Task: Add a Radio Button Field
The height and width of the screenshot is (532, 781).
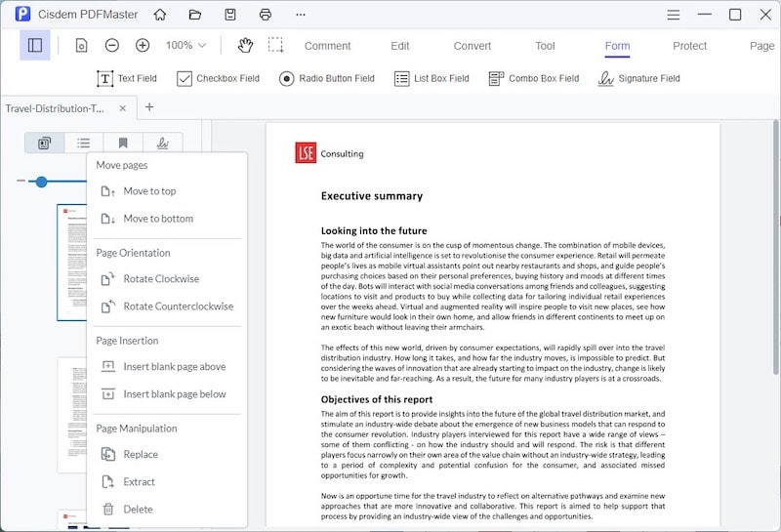Action: [327, 78]
